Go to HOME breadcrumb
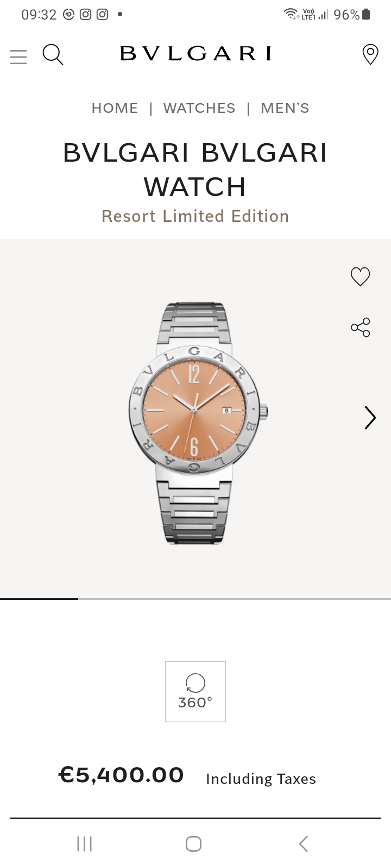The image size is (391, 868). click(x=115, y=108)
